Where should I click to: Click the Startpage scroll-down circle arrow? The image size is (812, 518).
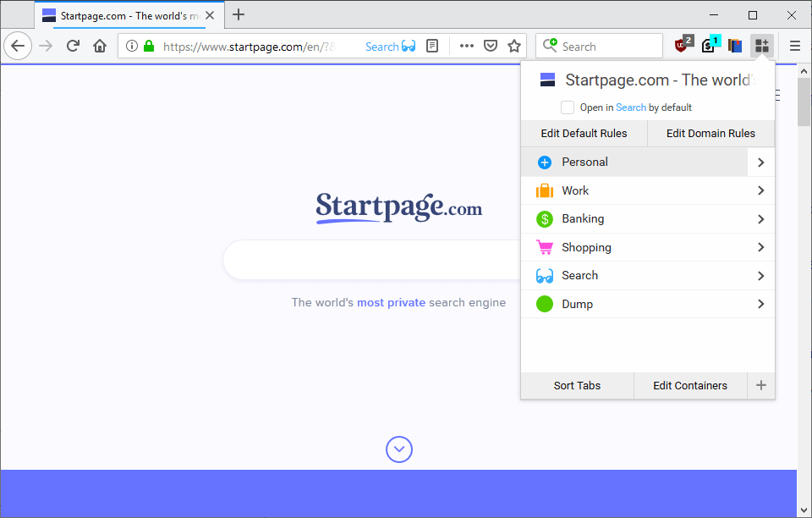[x=398, y=449]
